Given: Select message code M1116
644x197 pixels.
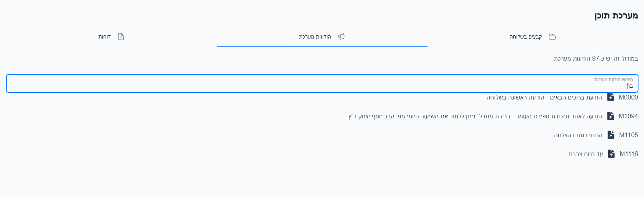Looking at the screenshot, I should tap(629, 154).
